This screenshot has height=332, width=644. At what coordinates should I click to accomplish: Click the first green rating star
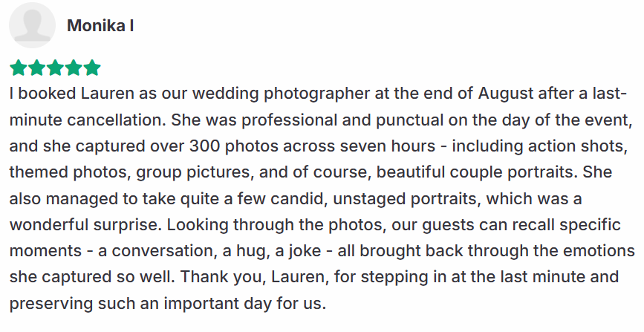(x=18, y=68)
